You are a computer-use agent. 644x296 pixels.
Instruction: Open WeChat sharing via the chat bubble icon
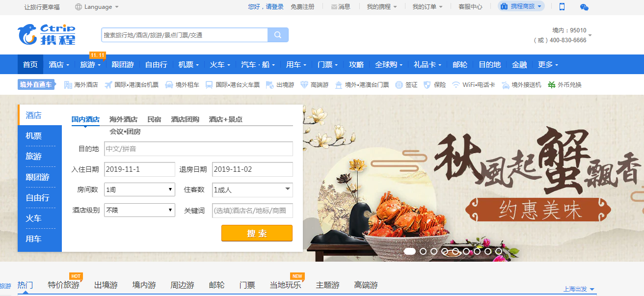click(x=583, y=6)
